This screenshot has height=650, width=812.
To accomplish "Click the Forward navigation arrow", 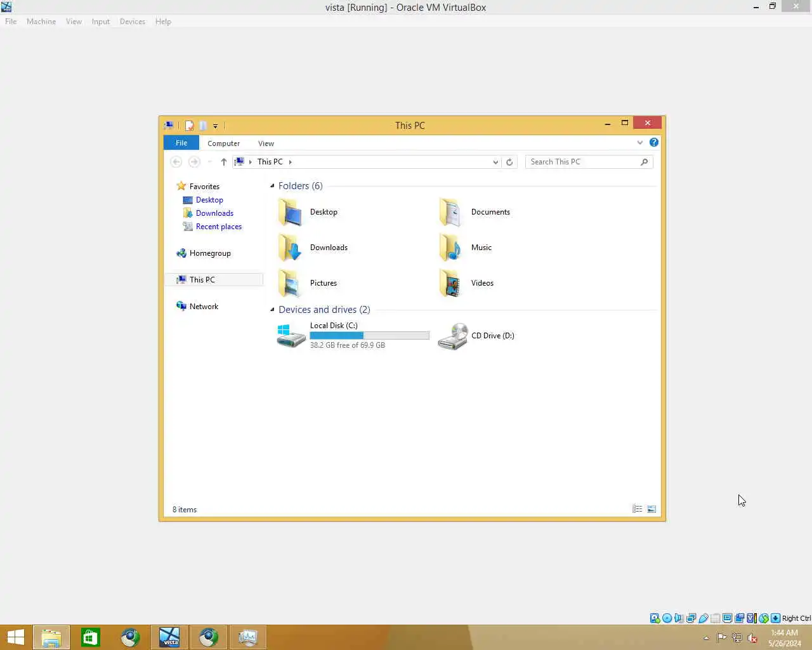I will coord(194,162).
